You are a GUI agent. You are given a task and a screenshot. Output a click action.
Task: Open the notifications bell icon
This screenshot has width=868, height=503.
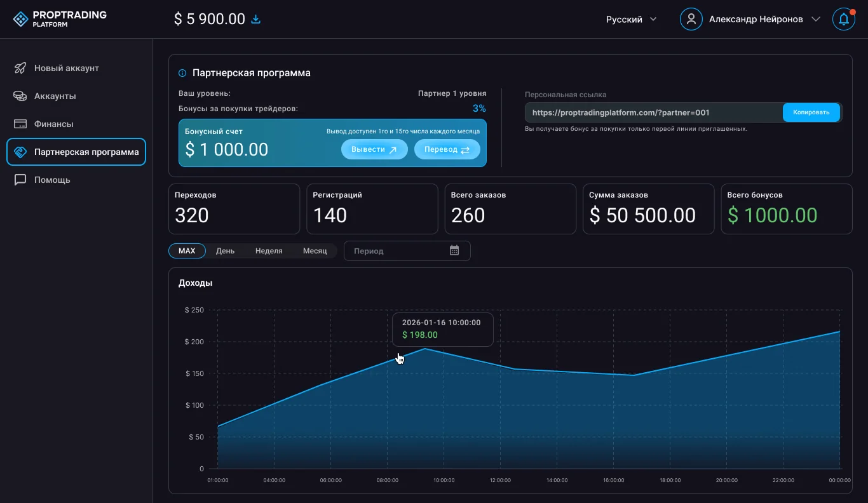tap(844, 19)
